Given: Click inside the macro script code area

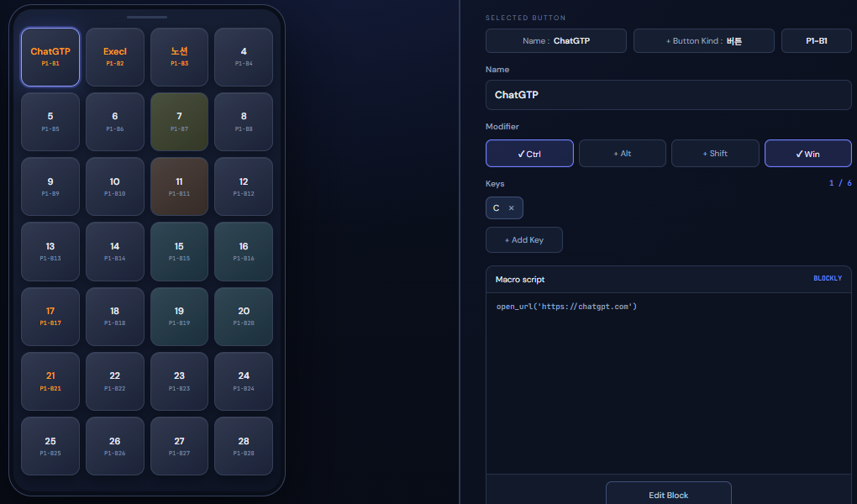Looking at the screenshot, I should pyautogui.click(x=669, y=383).
